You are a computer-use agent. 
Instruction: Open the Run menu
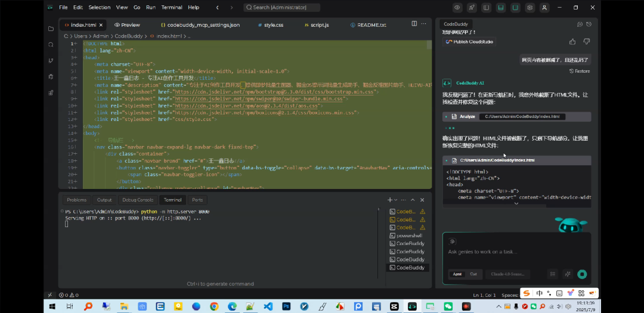coord(151,7)
